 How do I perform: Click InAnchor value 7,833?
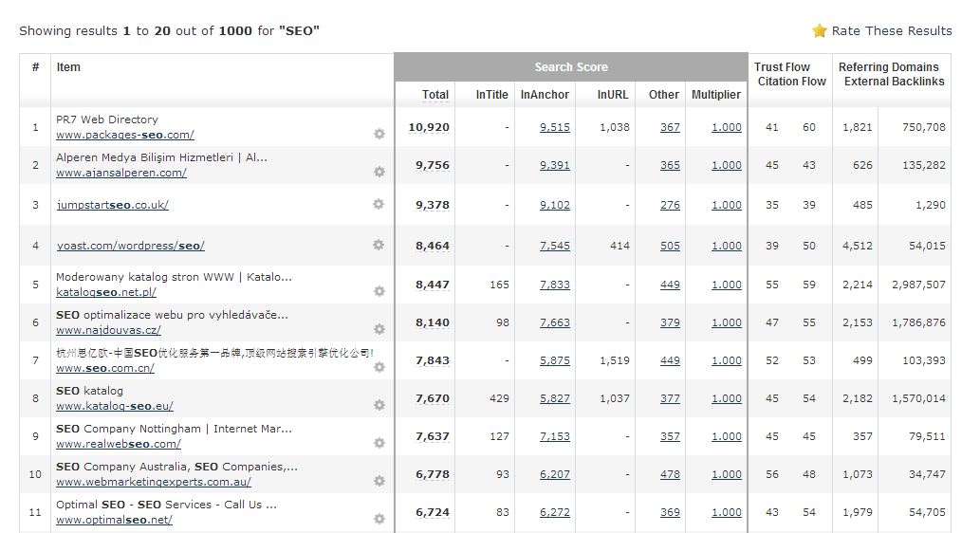(555, 285)
